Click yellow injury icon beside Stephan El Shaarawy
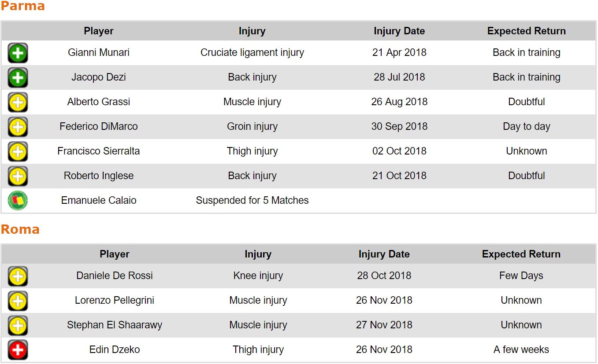The height and width of the screenshot is (364, 598). click(x=18, y=326)
